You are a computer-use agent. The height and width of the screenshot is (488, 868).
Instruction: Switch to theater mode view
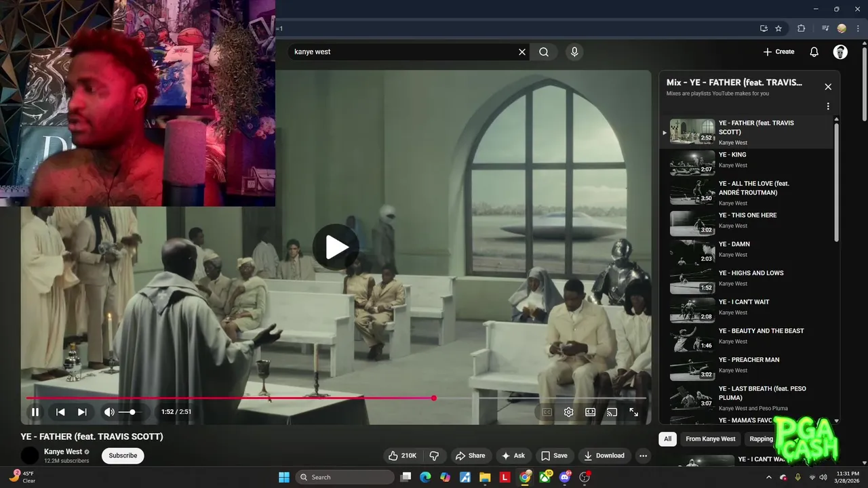click(x=591, y=412)
